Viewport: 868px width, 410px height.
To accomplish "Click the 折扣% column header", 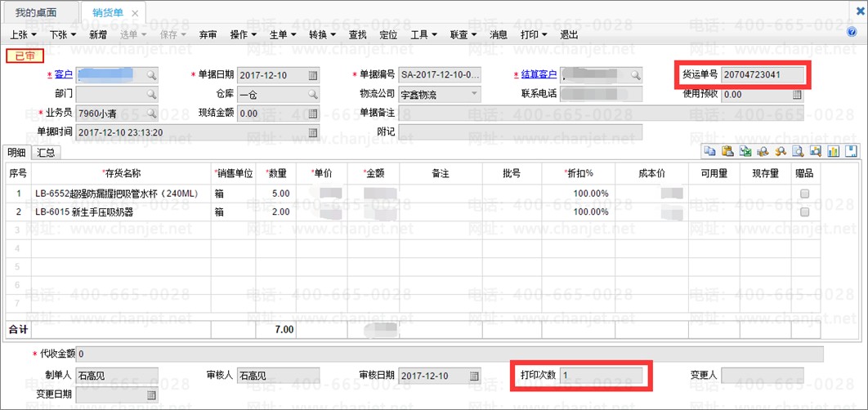I will [x=578, y=174].
